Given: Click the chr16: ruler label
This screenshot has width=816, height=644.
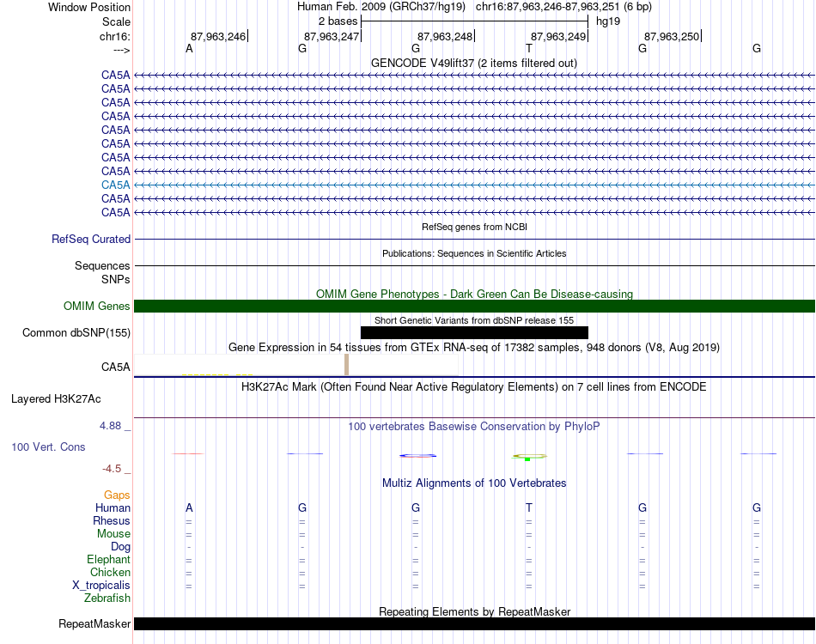Looking at the screenshot, I should tap(114, 36).
